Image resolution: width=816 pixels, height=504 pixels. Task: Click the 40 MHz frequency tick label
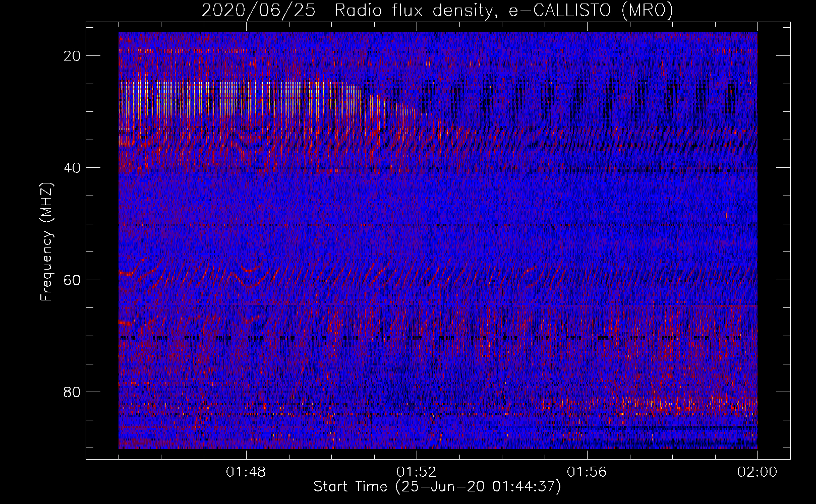tap(73, 168)
